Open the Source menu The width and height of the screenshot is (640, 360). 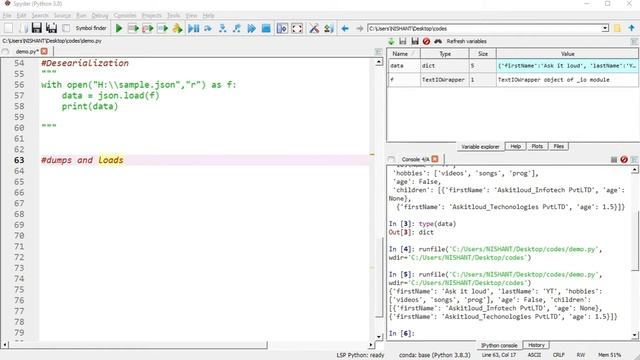click(x=62, y=16)
